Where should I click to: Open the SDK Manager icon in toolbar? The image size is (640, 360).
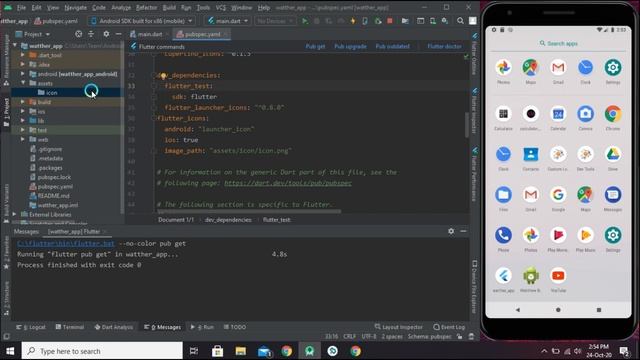click(445, 21)
